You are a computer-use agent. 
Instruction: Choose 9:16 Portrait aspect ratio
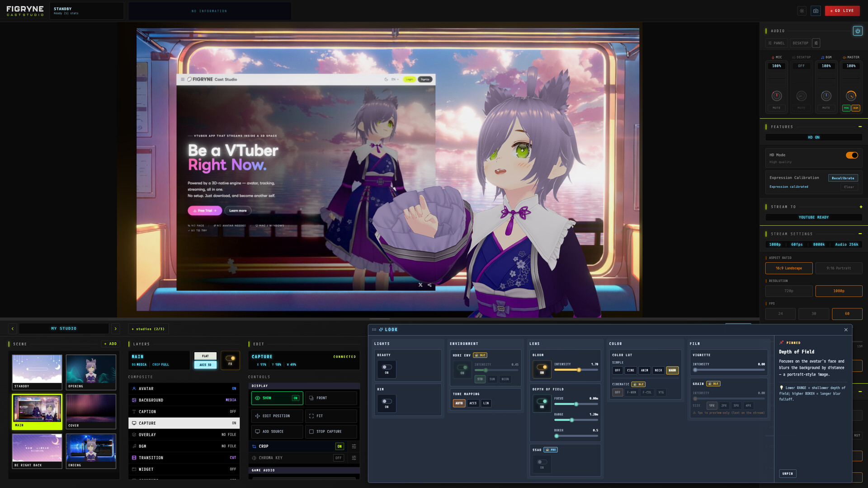(839, 268)
